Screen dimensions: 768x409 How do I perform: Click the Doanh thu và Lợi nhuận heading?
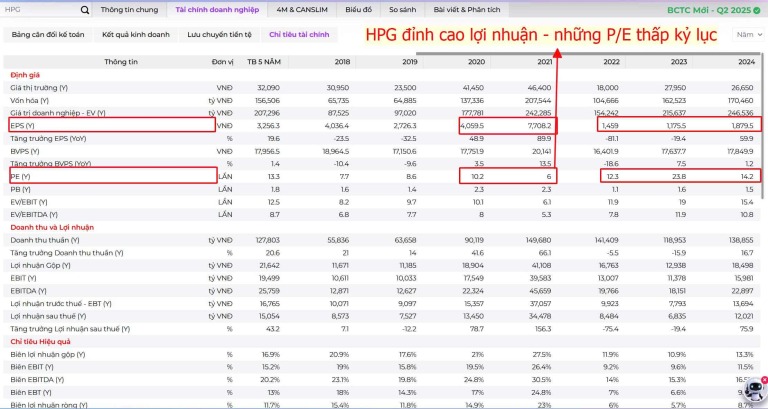point(52,227)
